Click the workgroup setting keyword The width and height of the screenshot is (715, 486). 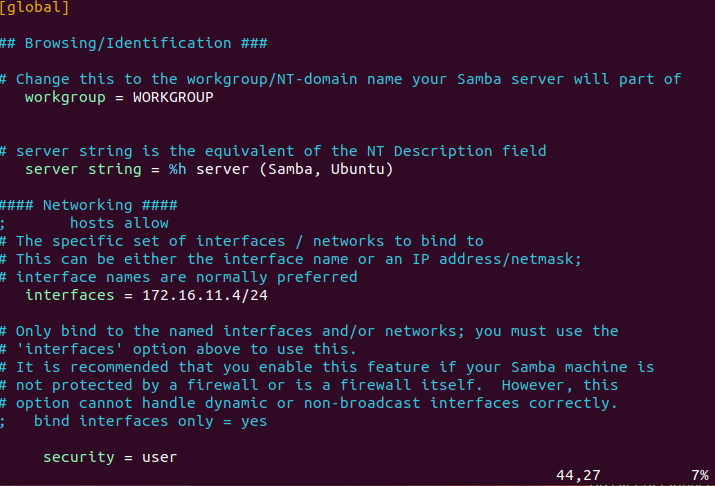pos(65,98)
